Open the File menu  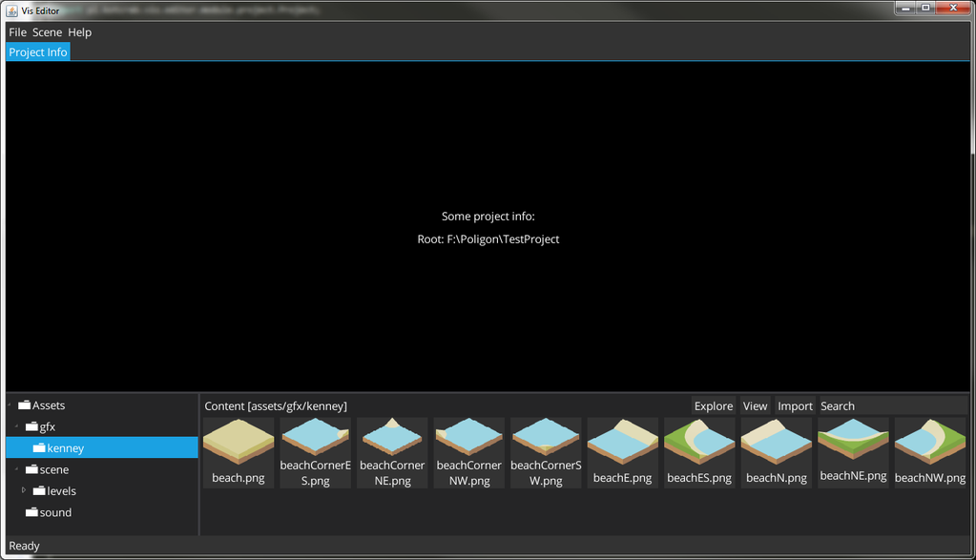click(17, 32)
